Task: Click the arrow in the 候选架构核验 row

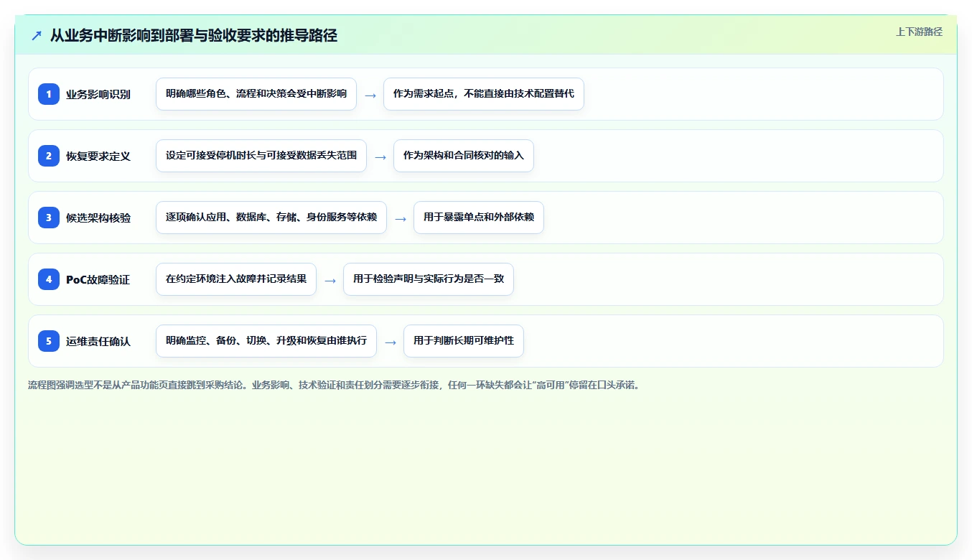Action: click(401, 218)
